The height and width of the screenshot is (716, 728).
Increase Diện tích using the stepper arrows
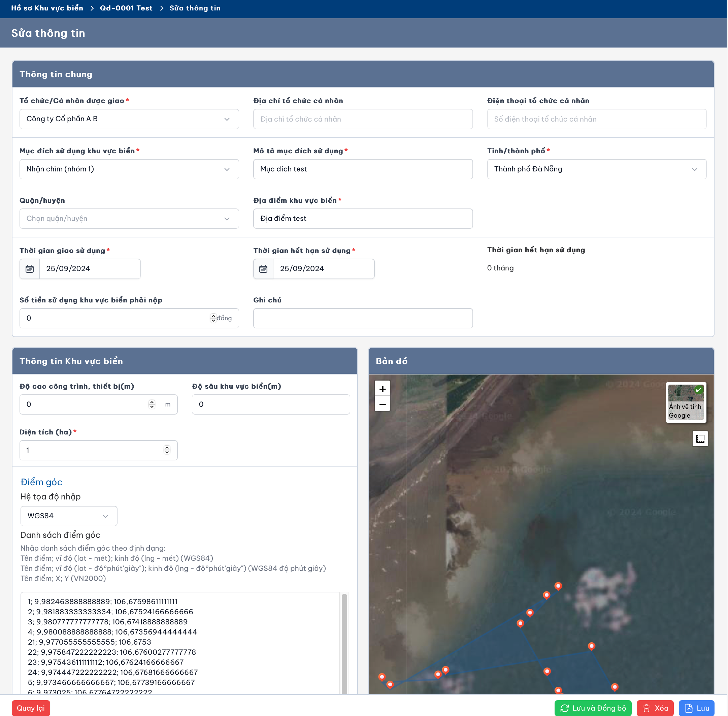(x=167, y=448)
